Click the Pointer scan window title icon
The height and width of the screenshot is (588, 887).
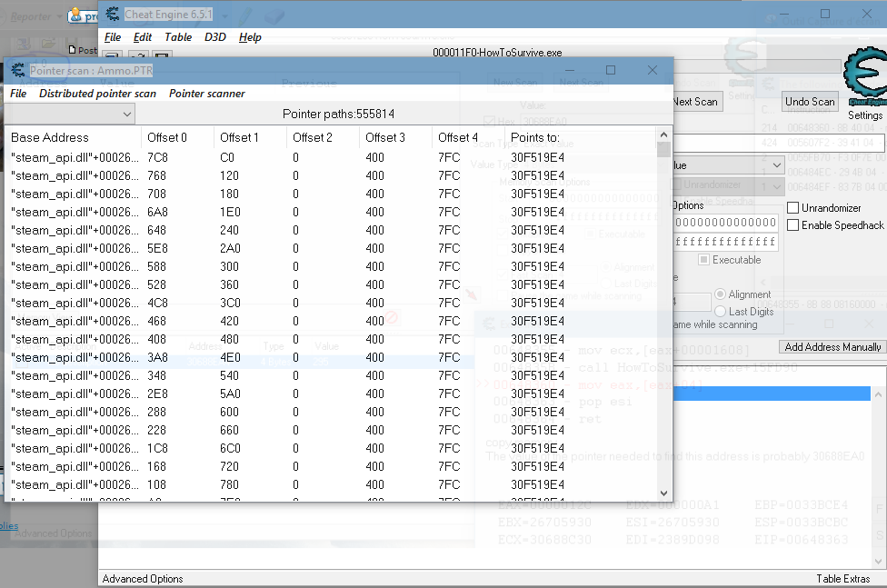point(16,70)
